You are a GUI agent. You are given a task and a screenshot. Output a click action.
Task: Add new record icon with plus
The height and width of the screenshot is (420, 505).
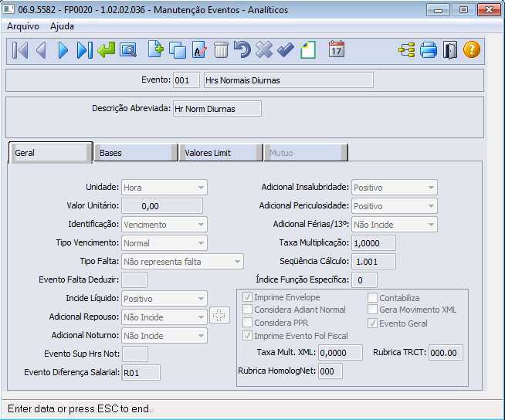pos(156,49)
